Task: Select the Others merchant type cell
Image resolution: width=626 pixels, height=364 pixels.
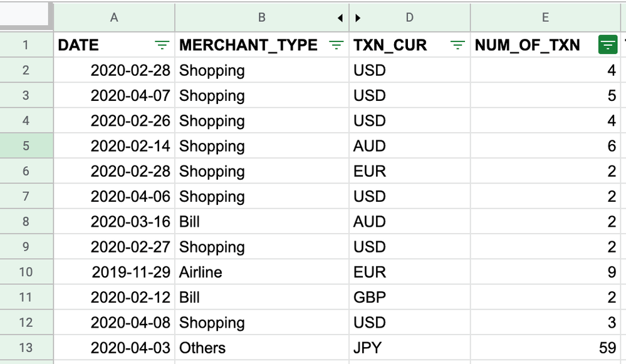Action: pos(261,348)
